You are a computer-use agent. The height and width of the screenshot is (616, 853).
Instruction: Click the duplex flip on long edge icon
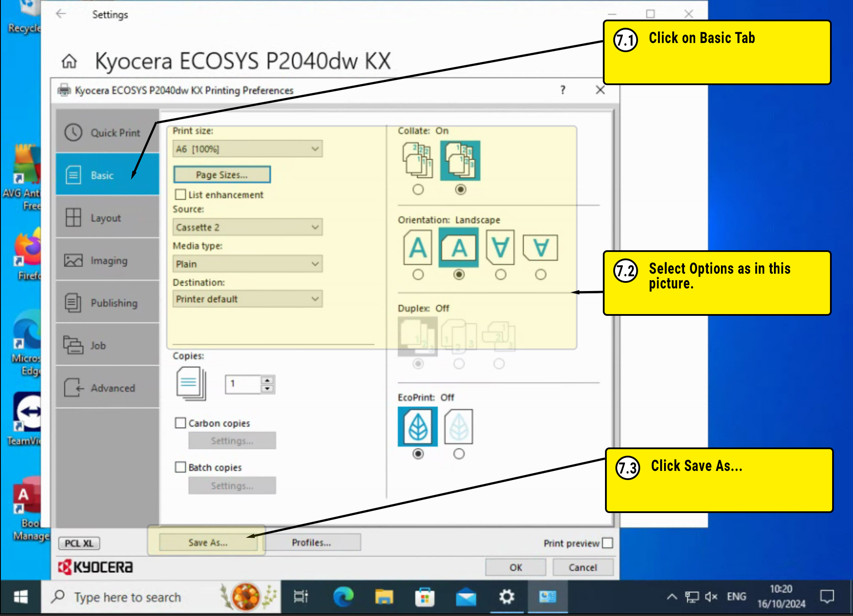[459, 336]
